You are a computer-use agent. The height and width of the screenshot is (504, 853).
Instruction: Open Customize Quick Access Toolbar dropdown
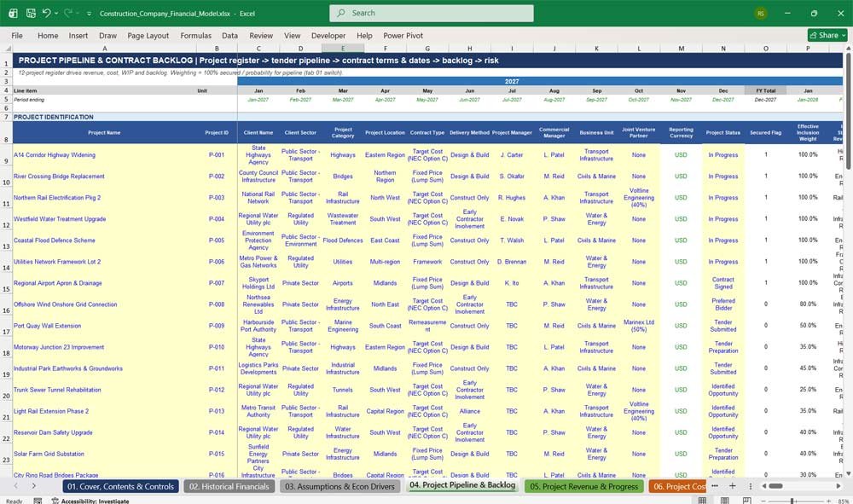[89, 14]
